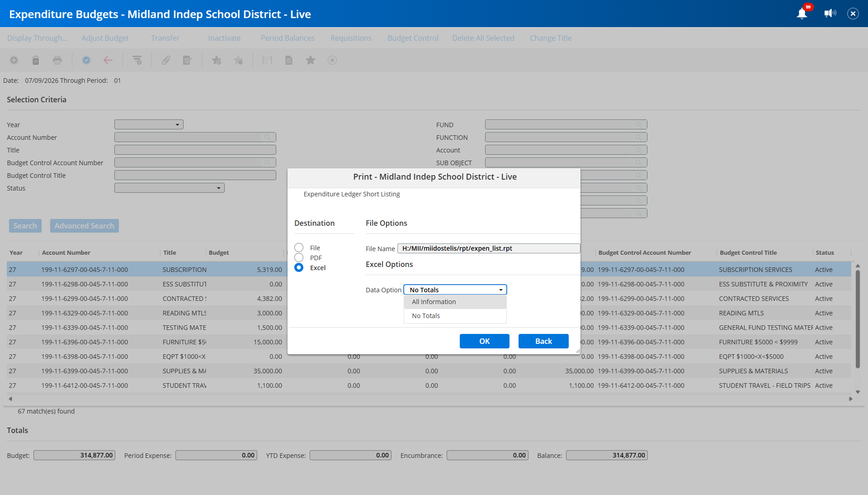
Task: Click the Back button
Action: coord(543,341)
